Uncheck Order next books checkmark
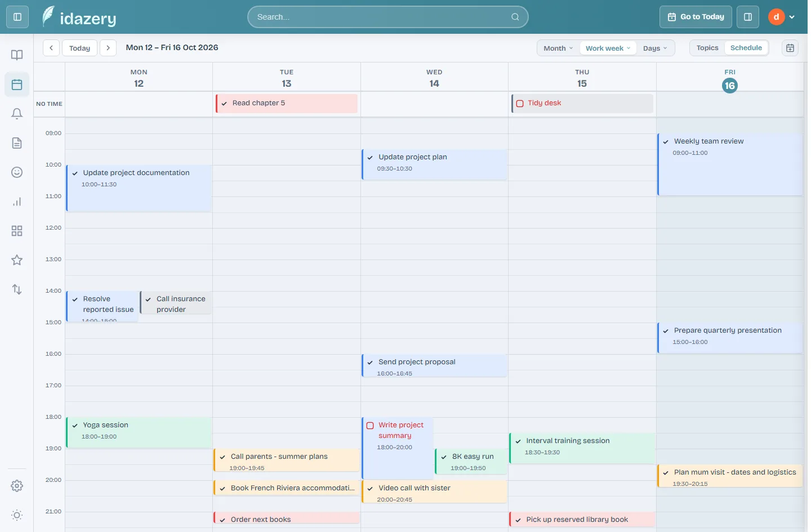811x532 pixels. 222,520
